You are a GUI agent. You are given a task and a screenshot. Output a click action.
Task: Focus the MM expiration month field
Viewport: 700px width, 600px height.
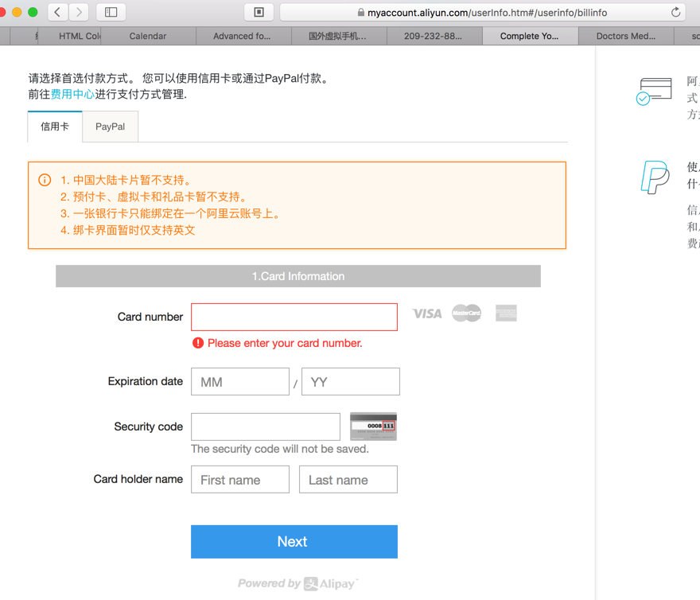coord(240,382)
